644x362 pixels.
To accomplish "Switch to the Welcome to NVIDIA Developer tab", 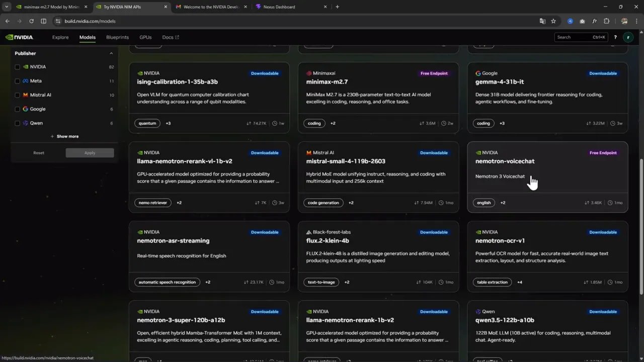I will point(212,7).
